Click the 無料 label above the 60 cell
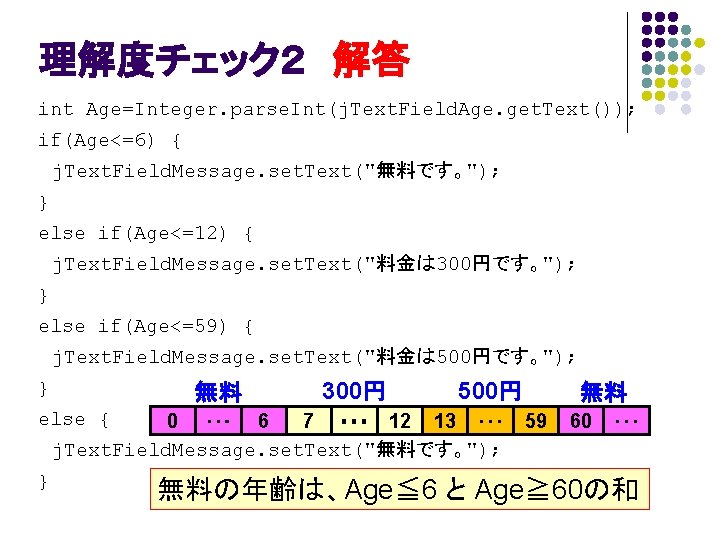Viewport: 720px width, 540px height. coord(603,392)
